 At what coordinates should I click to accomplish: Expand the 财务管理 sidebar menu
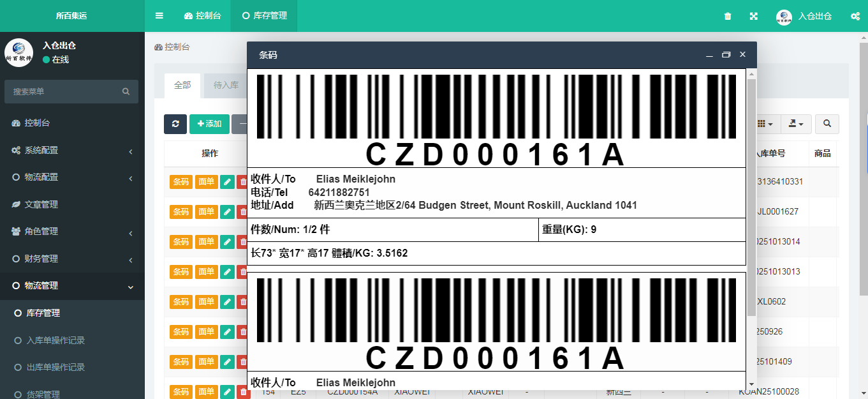tap(72, 259)
